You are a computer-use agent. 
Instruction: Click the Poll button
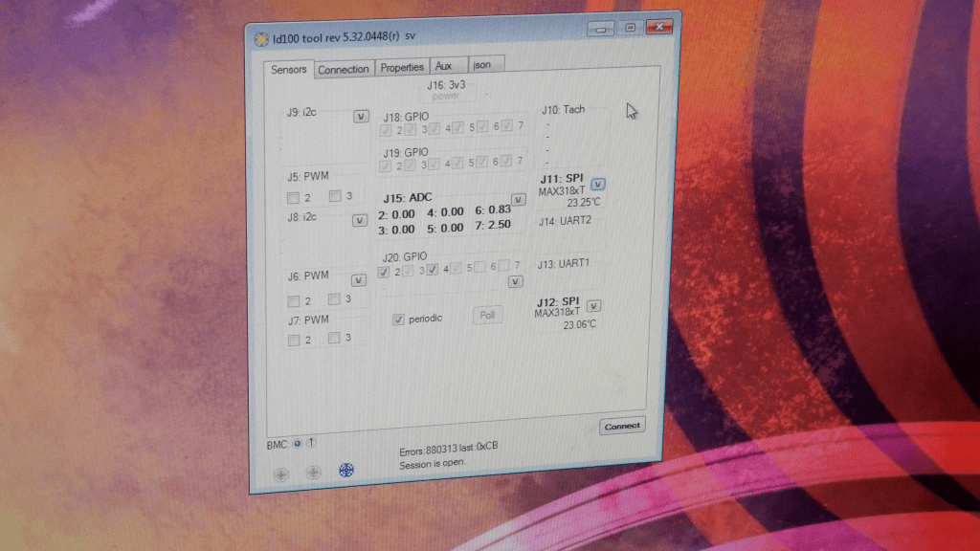[x=487, y=315]
